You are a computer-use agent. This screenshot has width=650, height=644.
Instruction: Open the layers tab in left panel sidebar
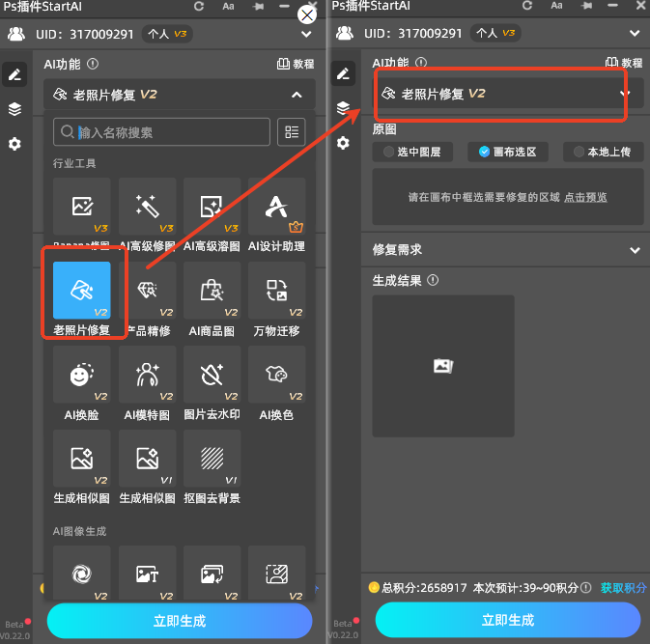14,109
